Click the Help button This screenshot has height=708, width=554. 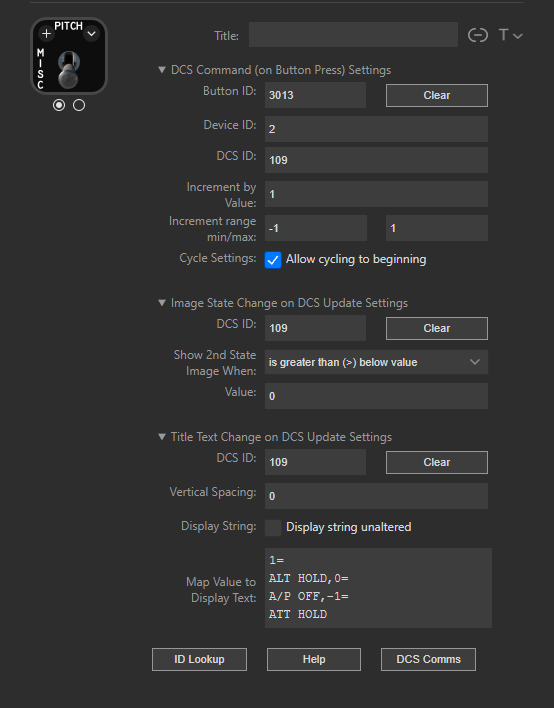coord(314,660)
